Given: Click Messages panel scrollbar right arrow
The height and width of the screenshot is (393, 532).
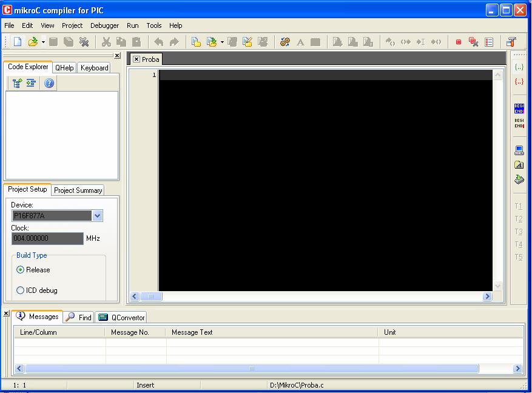Looking at the screenshot, I should (517, 368).
